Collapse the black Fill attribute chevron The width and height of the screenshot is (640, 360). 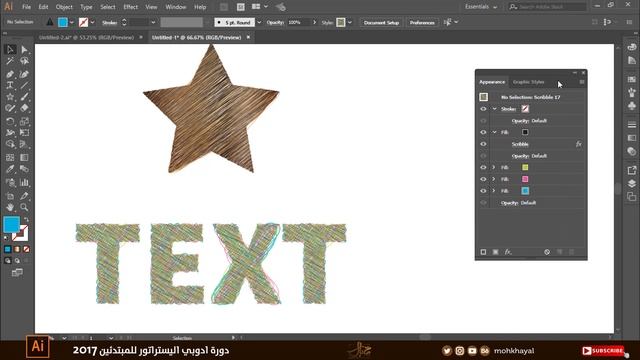494,132
